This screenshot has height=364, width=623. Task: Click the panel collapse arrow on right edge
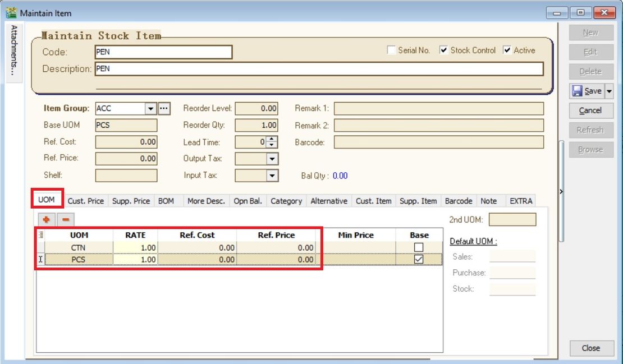point(562,192)
